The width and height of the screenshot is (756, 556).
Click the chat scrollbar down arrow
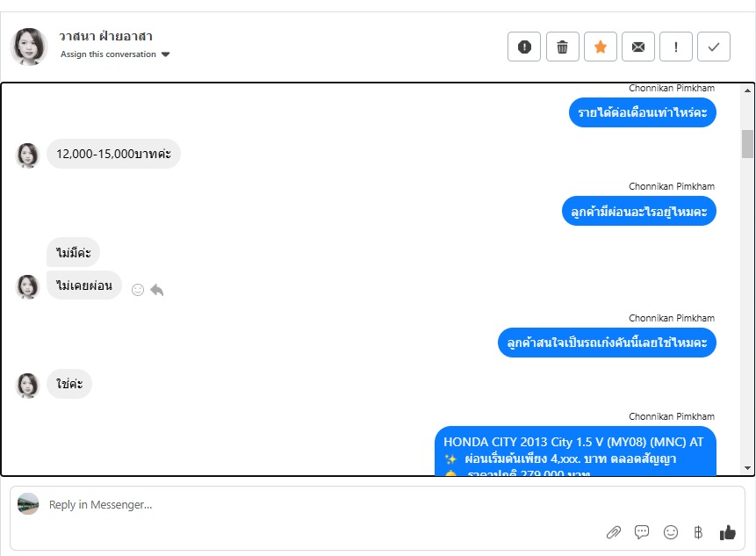[x=747, y=468]
